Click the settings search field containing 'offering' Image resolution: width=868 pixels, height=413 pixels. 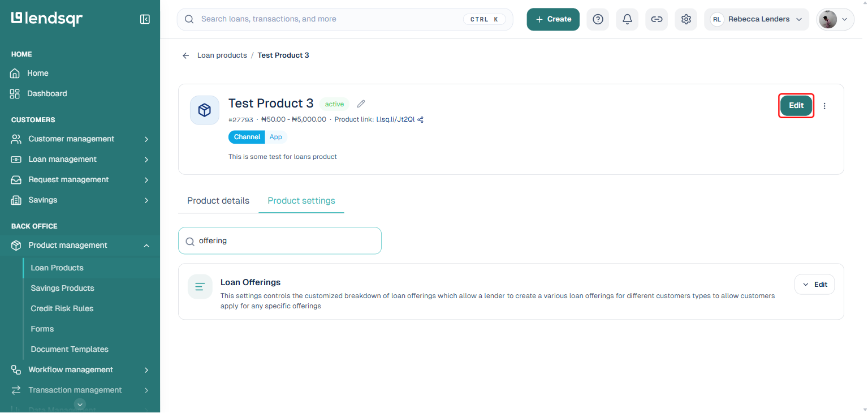280,241
